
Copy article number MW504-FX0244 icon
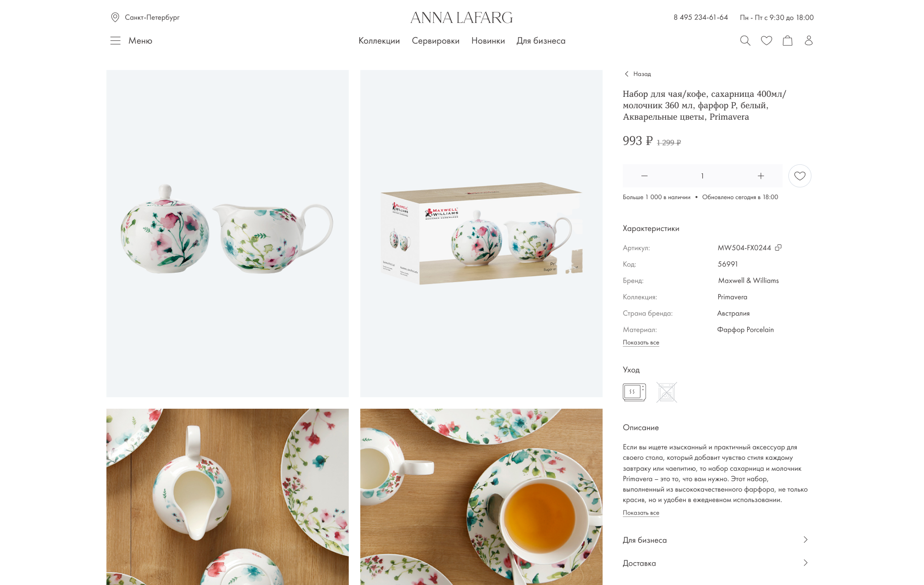point(778,247)
